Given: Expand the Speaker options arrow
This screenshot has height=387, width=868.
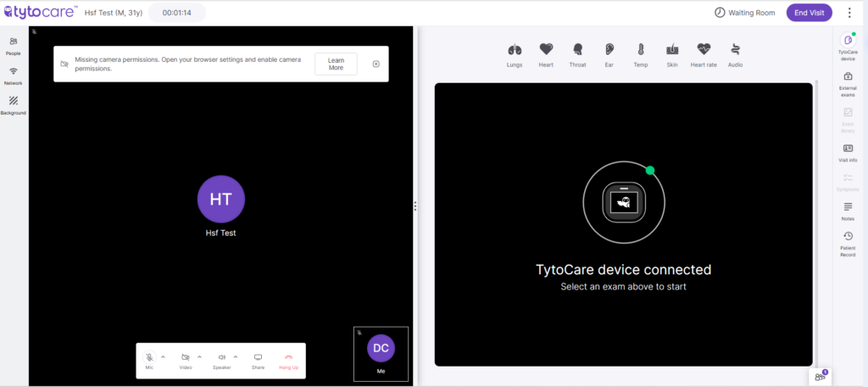Looking at the screenshot, I should (236, 357).
